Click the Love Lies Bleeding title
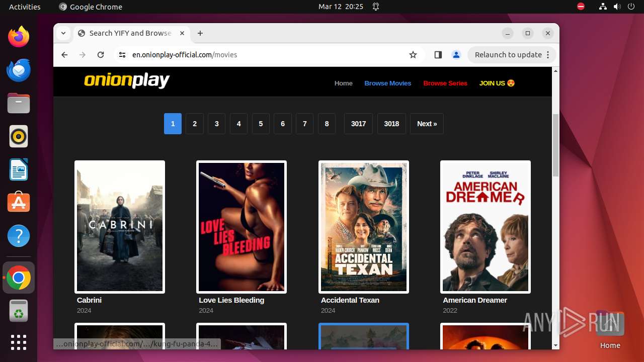 231,300
